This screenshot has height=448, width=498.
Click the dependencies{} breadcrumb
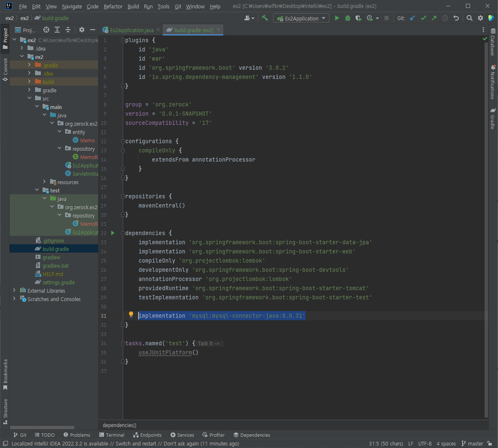tap(119, 425)
